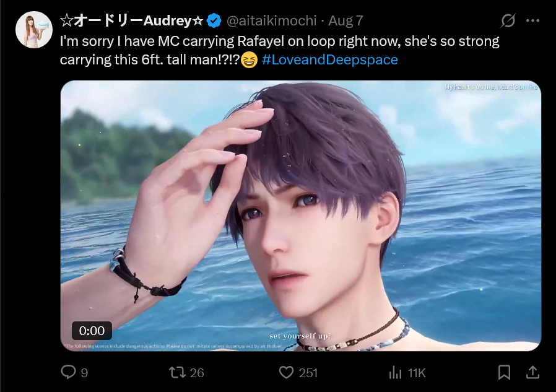Click the 251 likes count
Viewport: 556px width, 392px height.
tap(308, 373)
